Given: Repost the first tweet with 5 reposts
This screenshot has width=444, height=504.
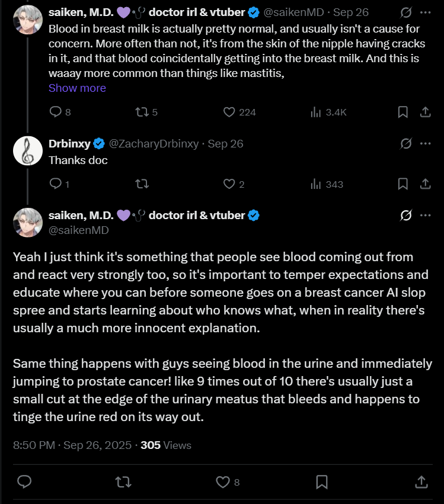Looking at the screenshot, I should tap(142, 112).
